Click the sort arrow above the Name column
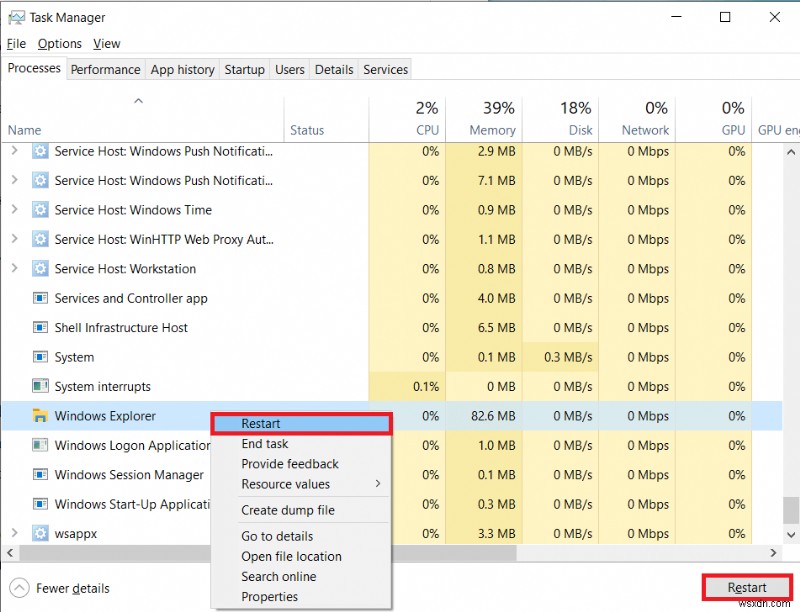The width and height of the screenshot is (800, 612). coord(139,101)
